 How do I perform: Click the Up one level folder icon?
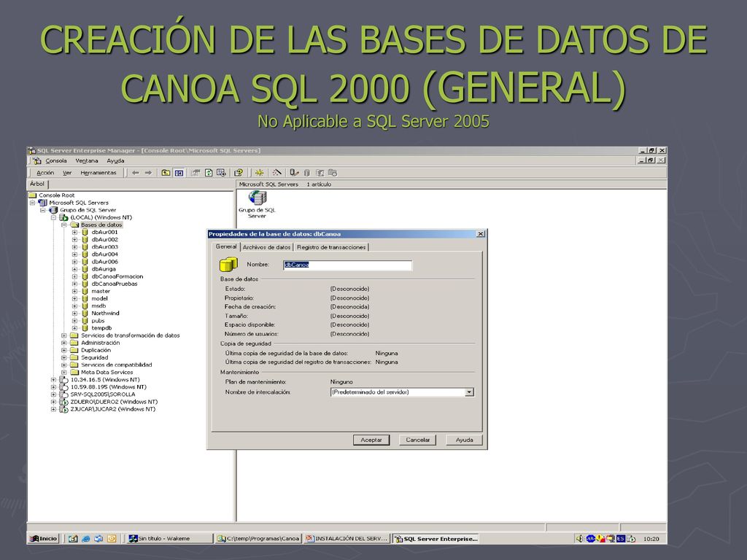tap(166, 173)
